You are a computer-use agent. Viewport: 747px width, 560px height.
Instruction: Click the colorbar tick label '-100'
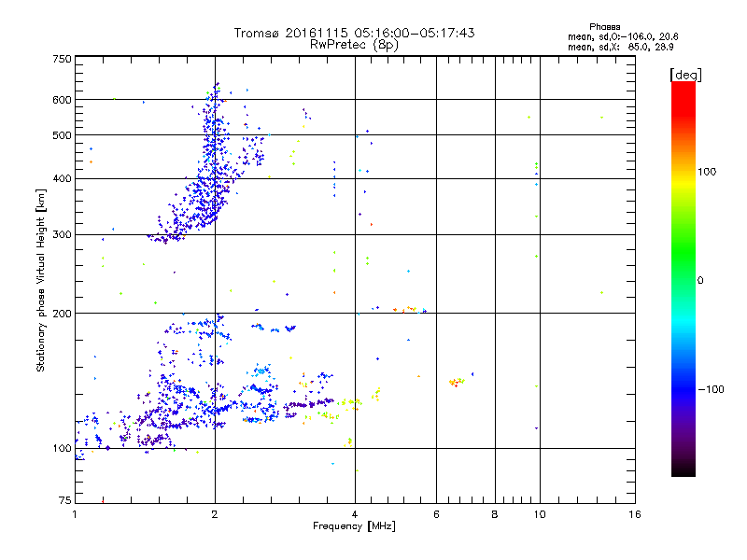[x=711, y=389]
